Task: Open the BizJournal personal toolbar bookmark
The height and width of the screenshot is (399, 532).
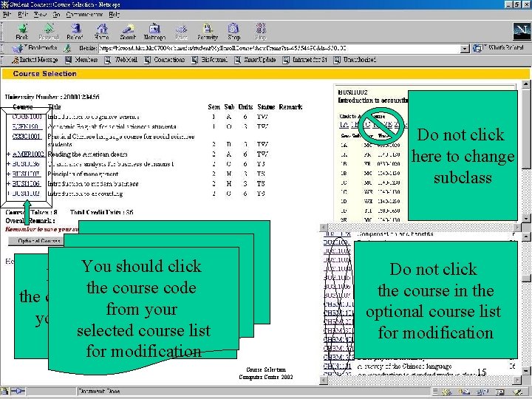Action: 209,60
